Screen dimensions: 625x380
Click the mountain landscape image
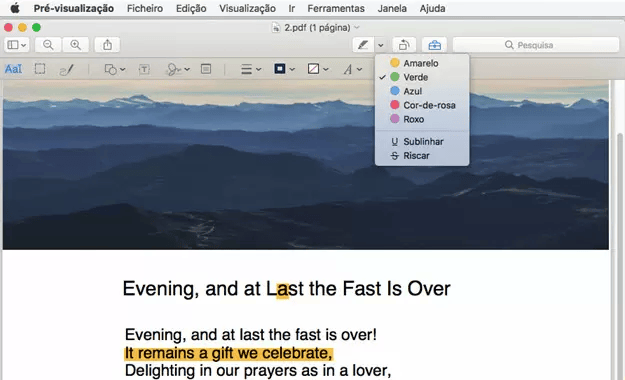pyautogui.click(x=306, y=164)
